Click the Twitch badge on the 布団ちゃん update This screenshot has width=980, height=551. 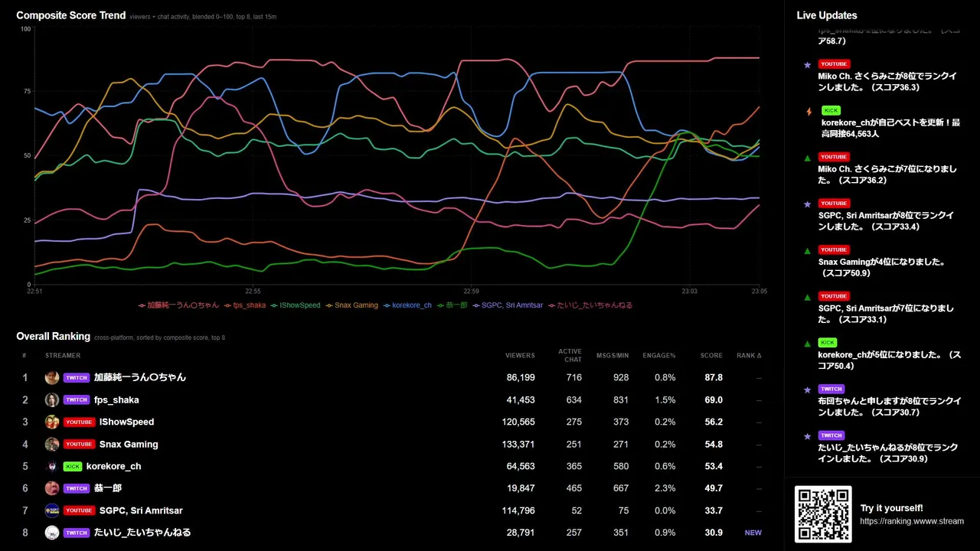coord(831,389)
